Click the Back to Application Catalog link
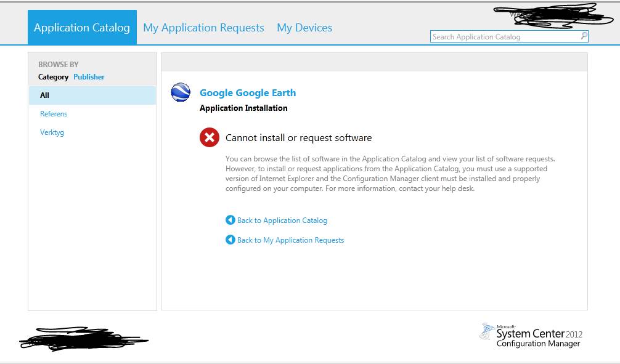620x364 pixels. tap(282, 220)
